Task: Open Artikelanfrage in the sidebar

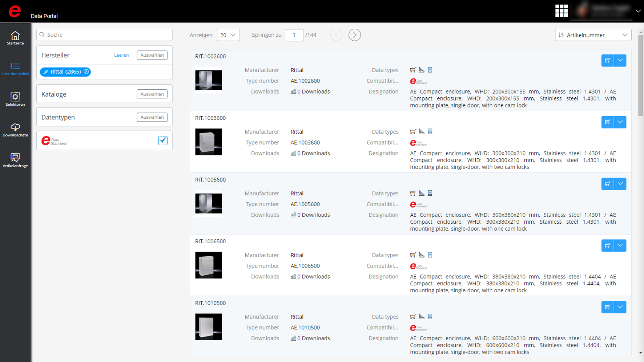Action: point(15,160)
